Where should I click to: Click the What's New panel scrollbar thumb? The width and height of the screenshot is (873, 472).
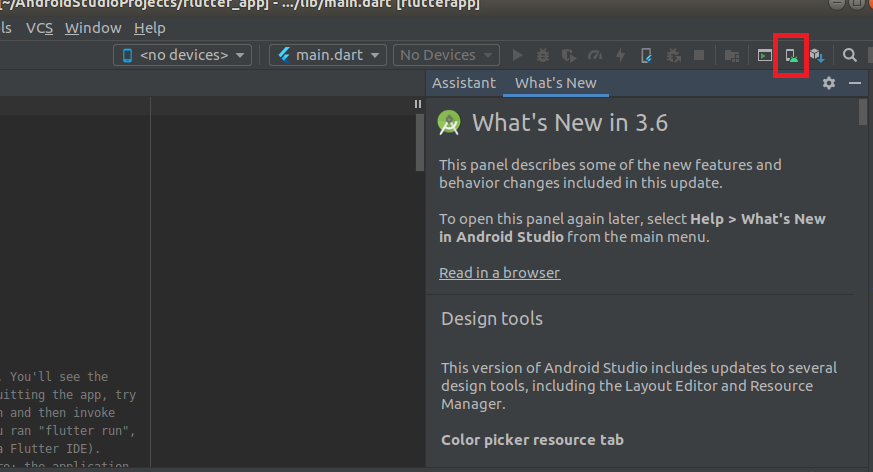863,112
